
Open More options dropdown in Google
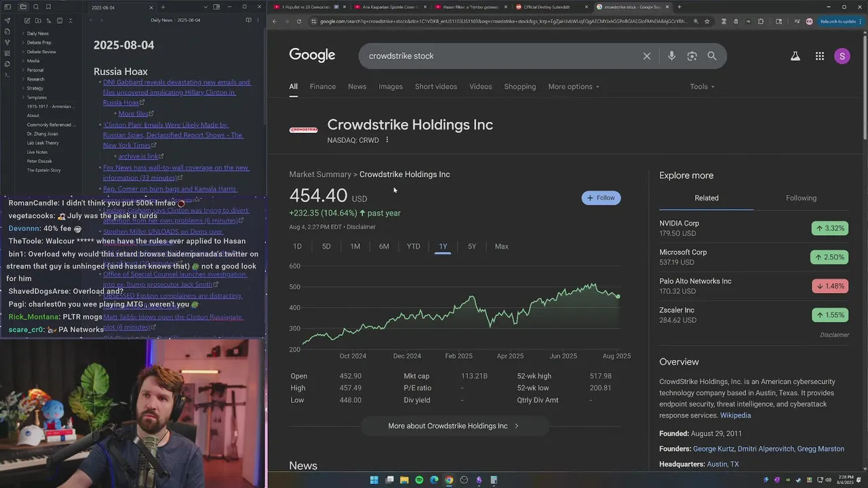tap(574, 87)
